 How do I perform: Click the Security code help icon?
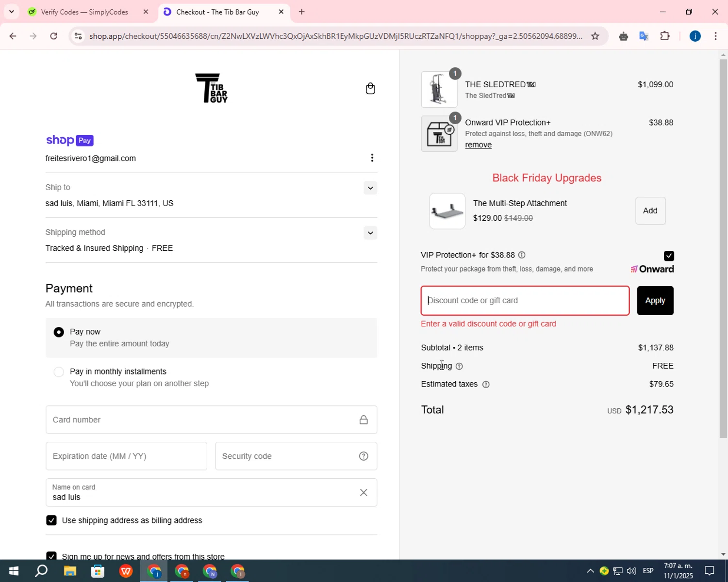(x=364, y=456)
